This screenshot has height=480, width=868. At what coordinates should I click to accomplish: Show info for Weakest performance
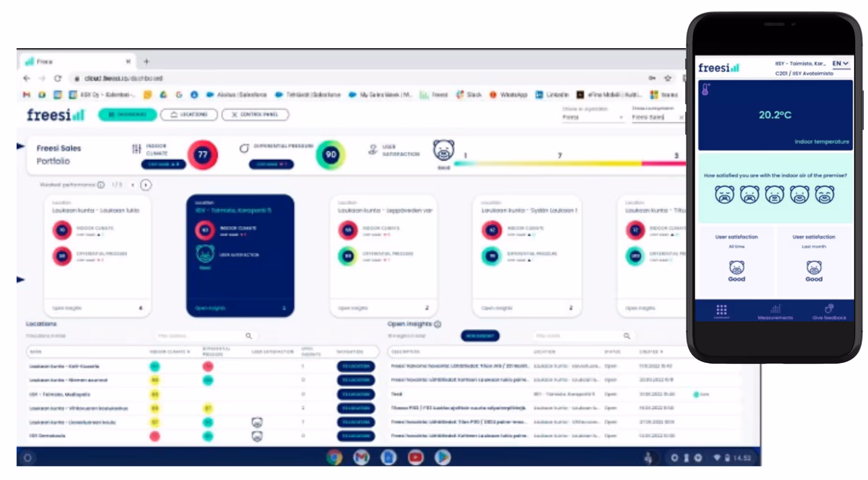pyautogui.click(x=101, y=185)
